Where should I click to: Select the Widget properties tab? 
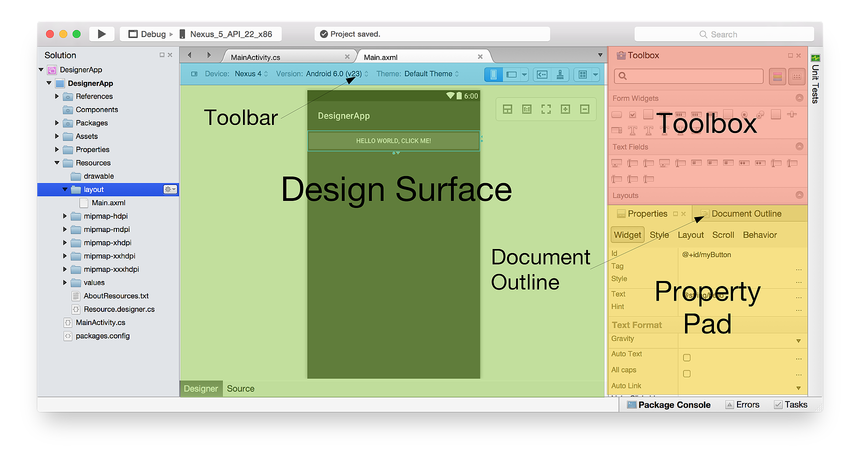click(x=627, y=235)
